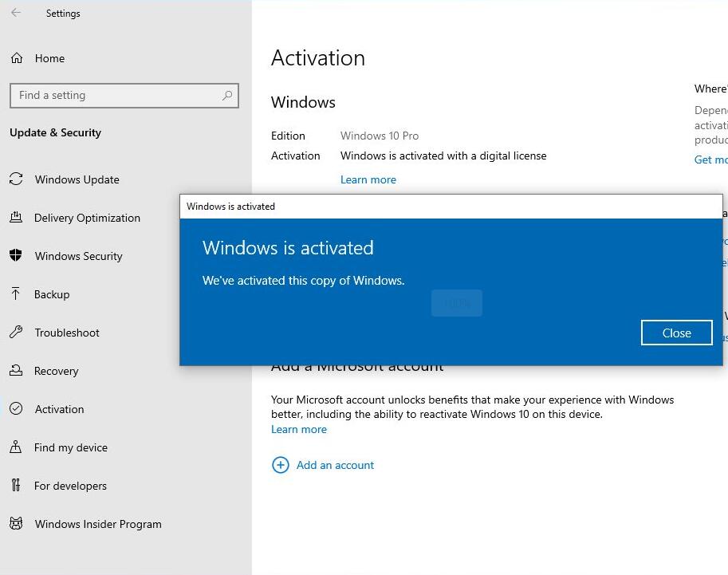
Task: Open Delivery Optimization in sidebar
Action: [87, 218]
